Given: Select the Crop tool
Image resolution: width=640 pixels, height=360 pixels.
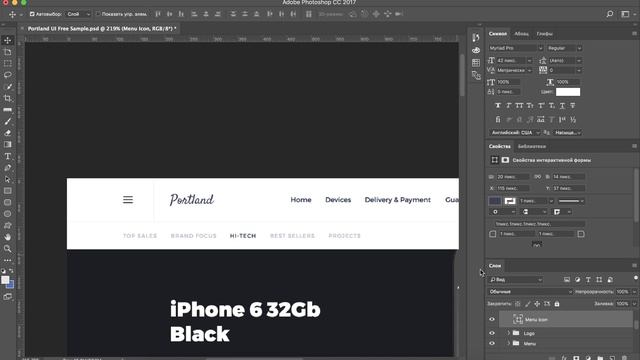Looking at the screenshot, I should (7, 98).
